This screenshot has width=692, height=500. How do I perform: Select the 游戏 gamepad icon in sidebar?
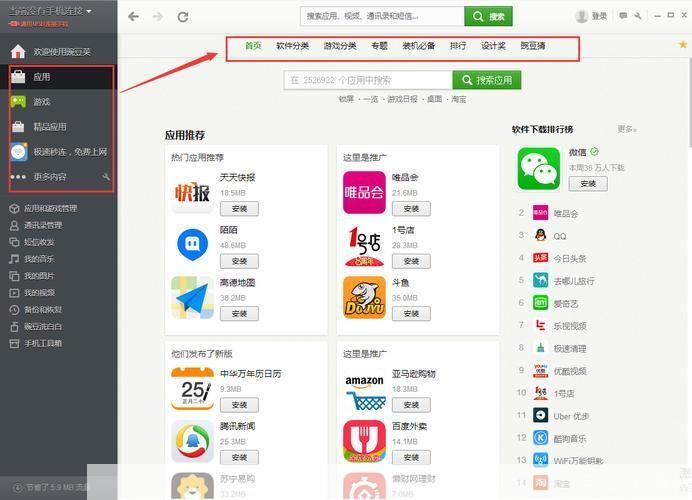(18, 102)
